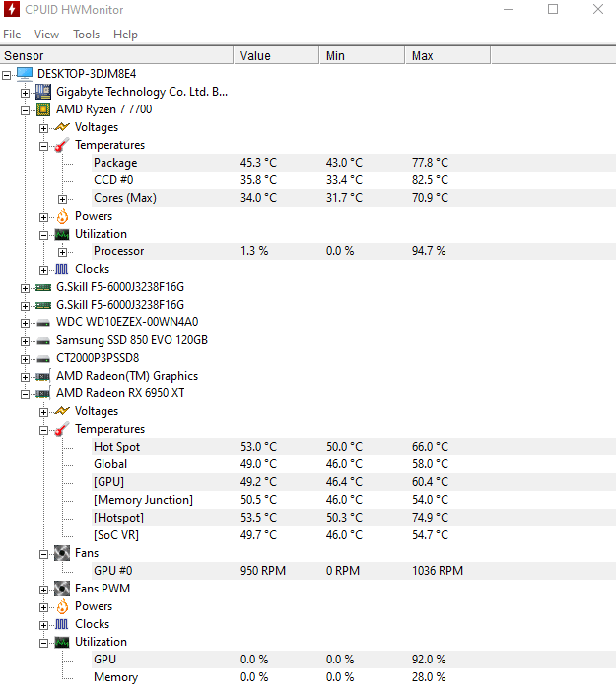Expand the CPU Clocks section
This screenshot has height=697, width=616.
click(44, 269)
